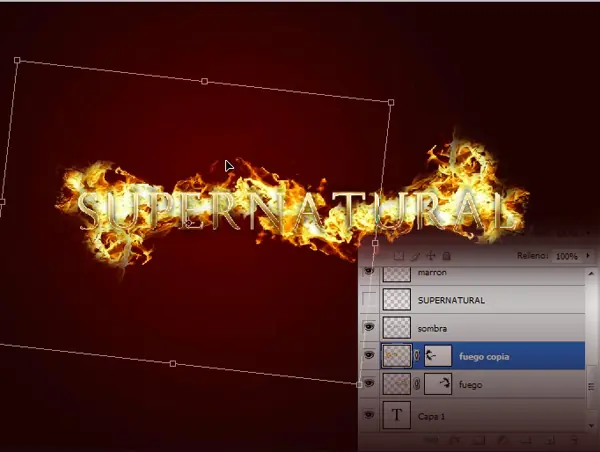Click the Capa 1 text layer T thumbnail
600x452 pixels.
397,415
